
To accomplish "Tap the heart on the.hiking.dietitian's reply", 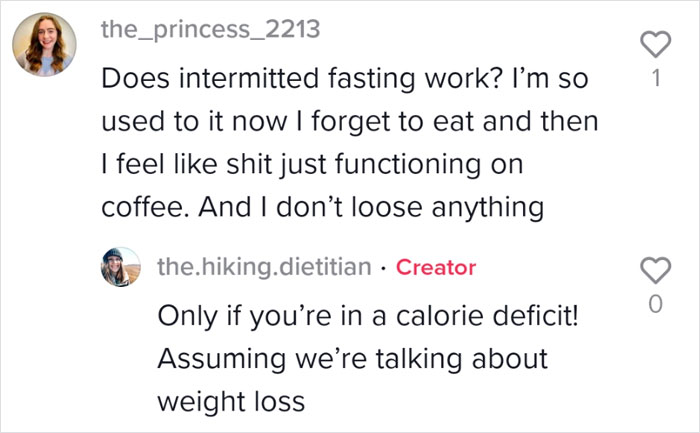I will (654, 271).
